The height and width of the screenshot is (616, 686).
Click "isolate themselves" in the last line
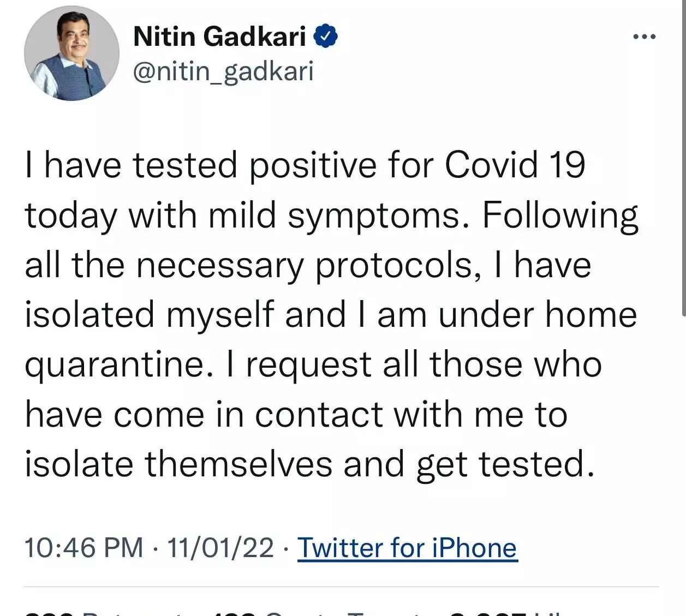point(178,464)
